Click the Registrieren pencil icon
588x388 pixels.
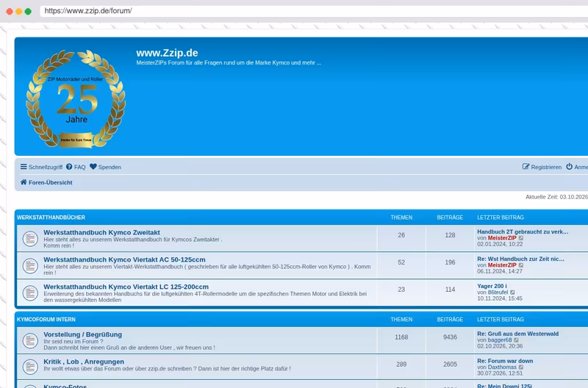[526, 167]
